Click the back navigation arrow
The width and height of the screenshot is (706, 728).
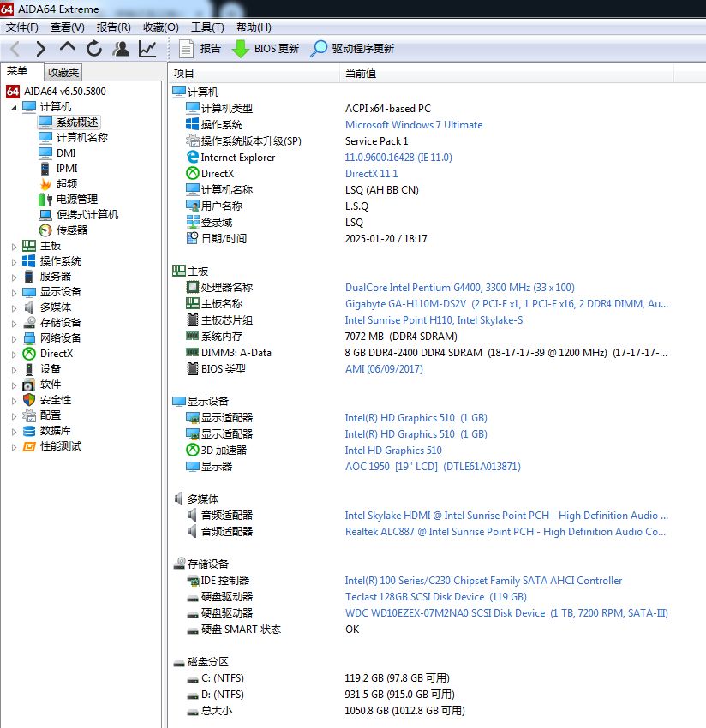click(15, 48)
